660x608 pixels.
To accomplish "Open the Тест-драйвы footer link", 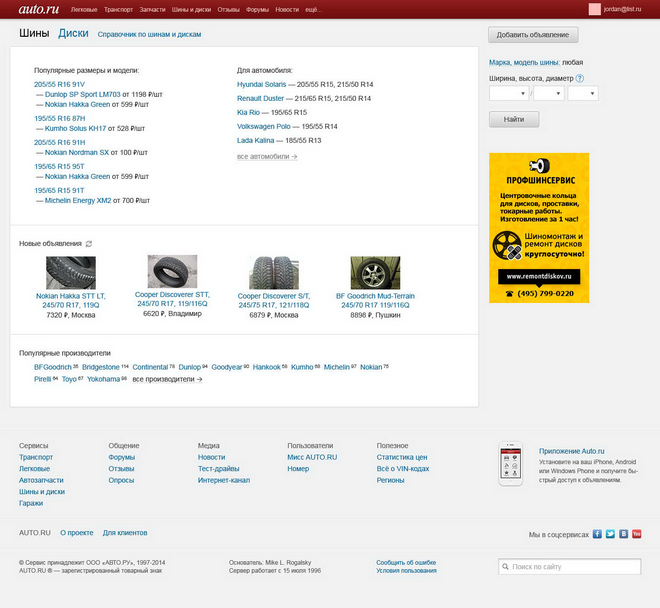I will [x=218, y=469].
